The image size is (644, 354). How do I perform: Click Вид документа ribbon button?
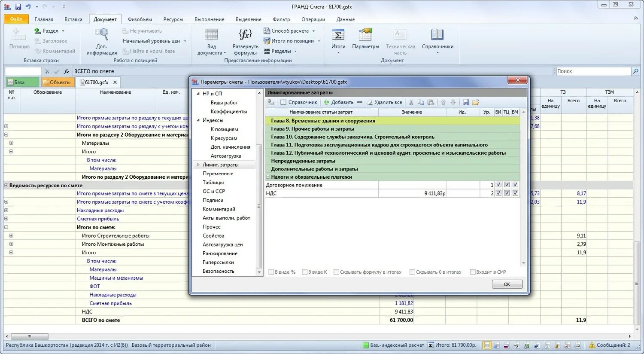pyautogui.click(x=211, y=42)
